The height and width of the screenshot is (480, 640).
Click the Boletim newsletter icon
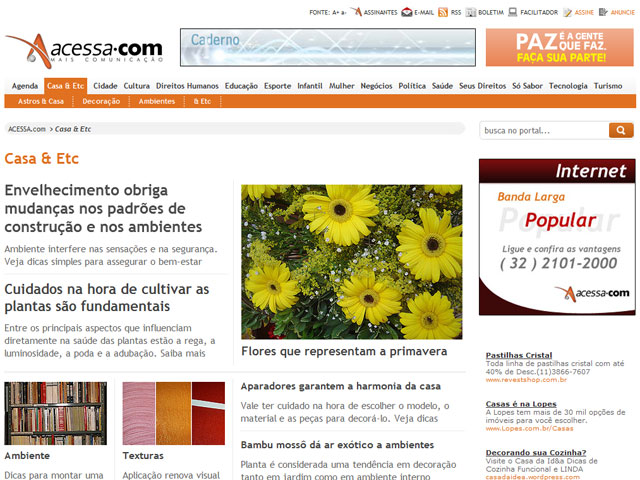pos(471,12)
